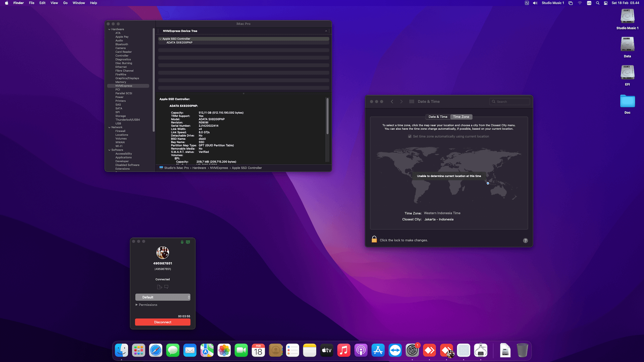This screenshot has height=362, width=644.
Task: Open Podcasts from the Dock
Action: [361, 351]
